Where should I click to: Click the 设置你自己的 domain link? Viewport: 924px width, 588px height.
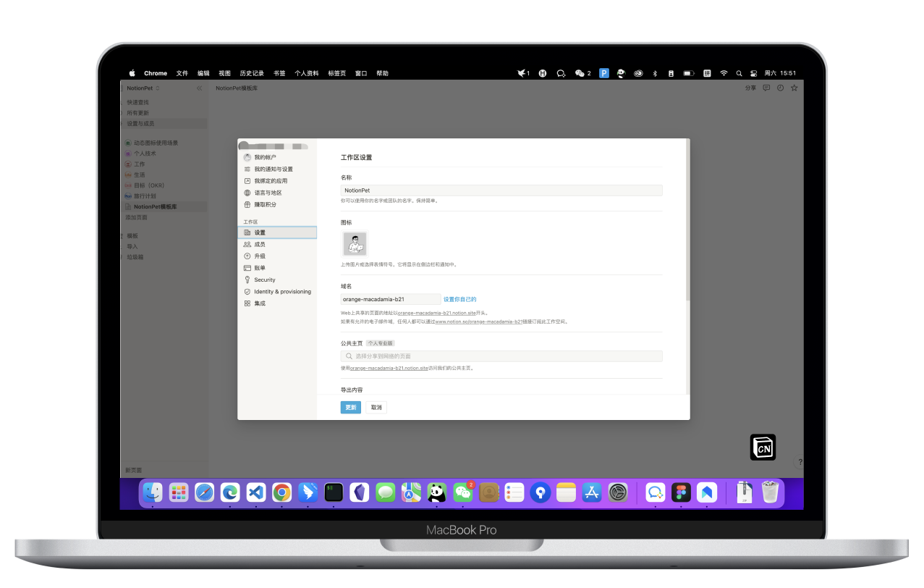[x=460, y=299]
